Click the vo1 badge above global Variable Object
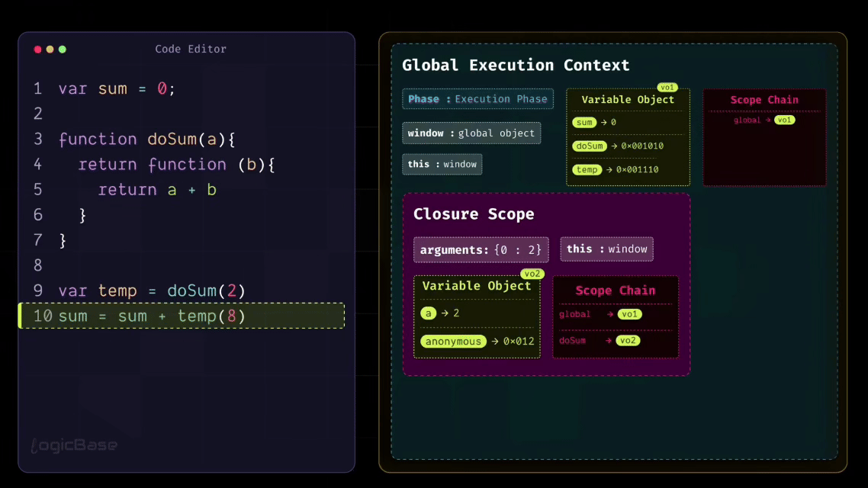Screen dimensions: 868x488 coord(667,88)
